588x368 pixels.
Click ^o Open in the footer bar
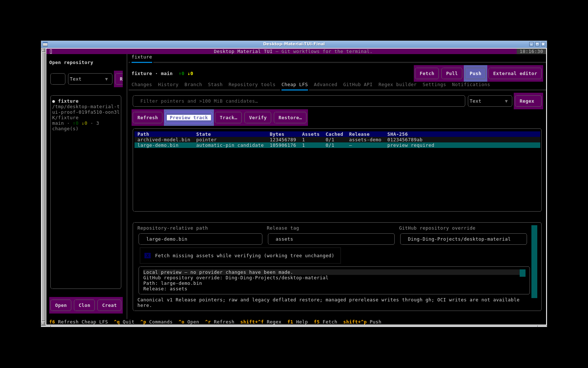tap(189, 322)
